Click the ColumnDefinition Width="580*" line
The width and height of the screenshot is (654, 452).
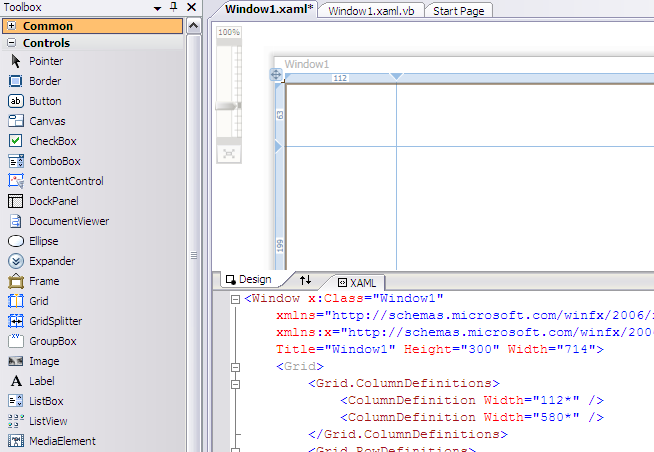tap(472, 417)
